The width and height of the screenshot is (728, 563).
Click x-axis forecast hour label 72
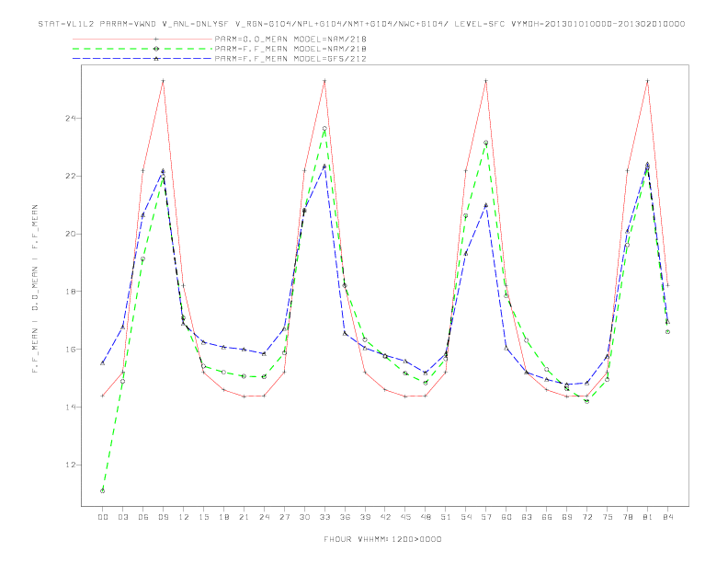click(586, 517)
